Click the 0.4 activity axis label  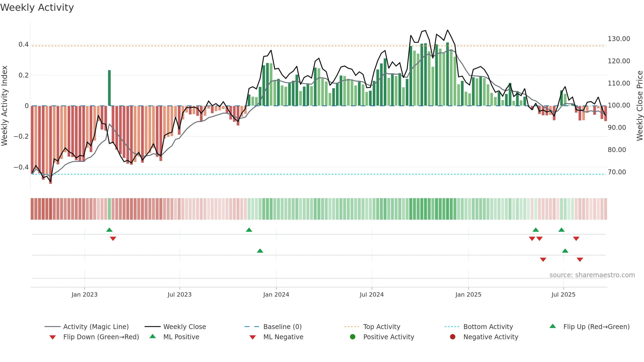click(24, 45)
